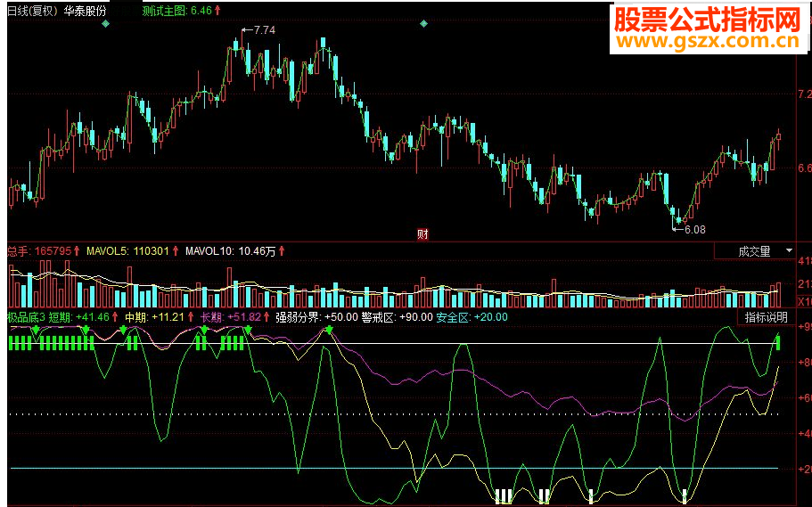Click the second teal diamond marker above chart
Screen dimensions: 812x507
(423, 24)
